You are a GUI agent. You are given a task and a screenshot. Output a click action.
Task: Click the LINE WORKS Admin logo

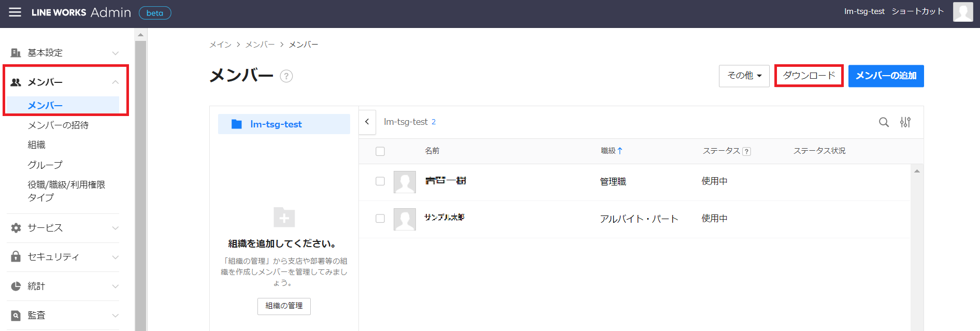click(81, 12)
